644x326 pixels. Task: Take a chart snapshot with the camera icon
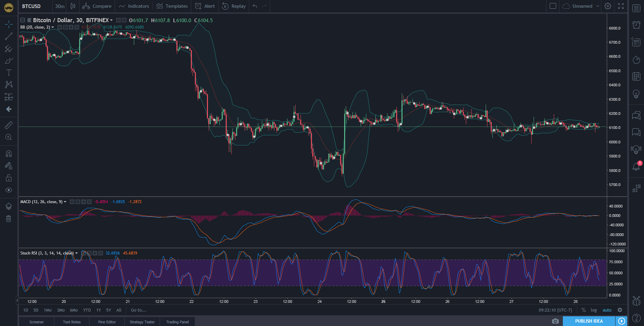click(555, 321)
